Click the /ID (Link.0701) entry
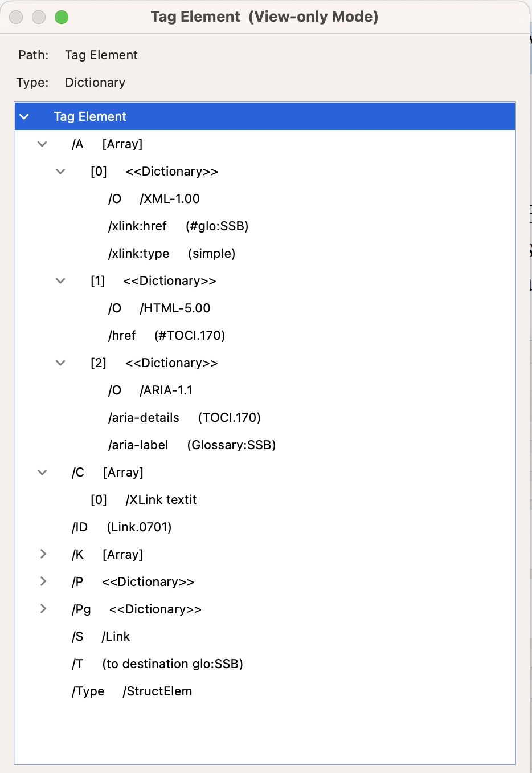This screenshot has width=532, height=773. coord(121,527)
